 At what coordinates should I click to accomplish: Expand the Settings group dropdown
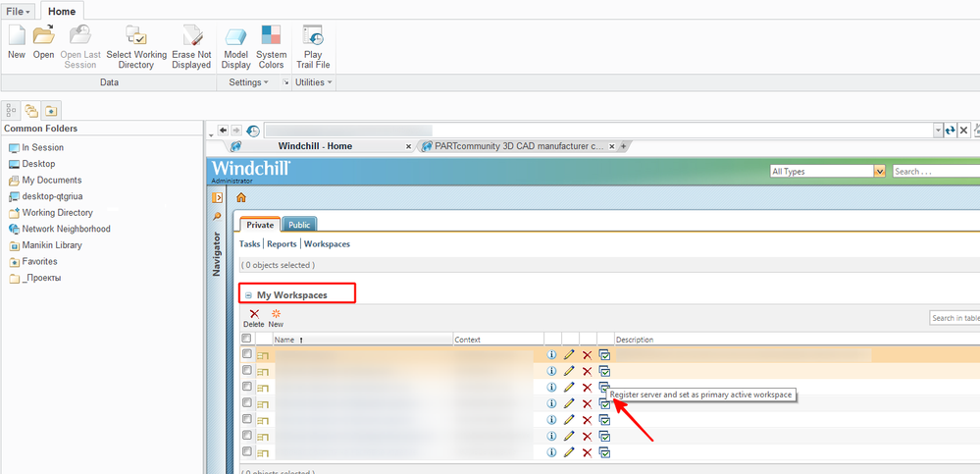tap(249, 82)
